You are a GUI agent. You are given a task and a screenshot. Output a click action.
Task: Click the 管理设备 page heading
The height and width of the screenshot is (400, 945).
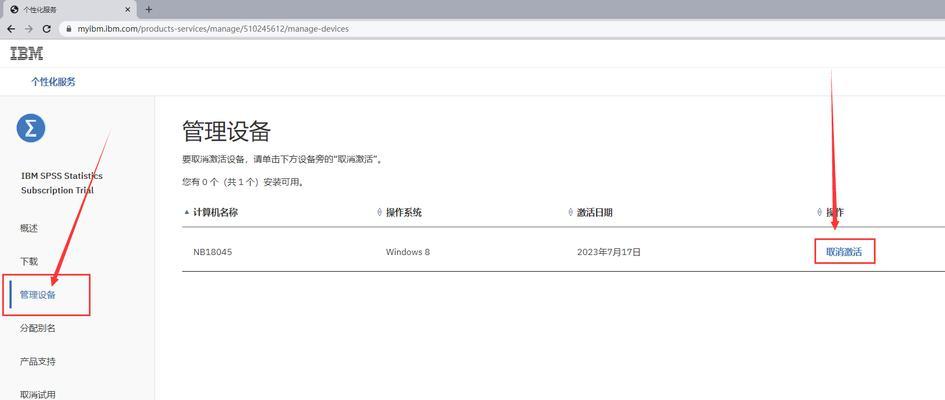[227, 131]
